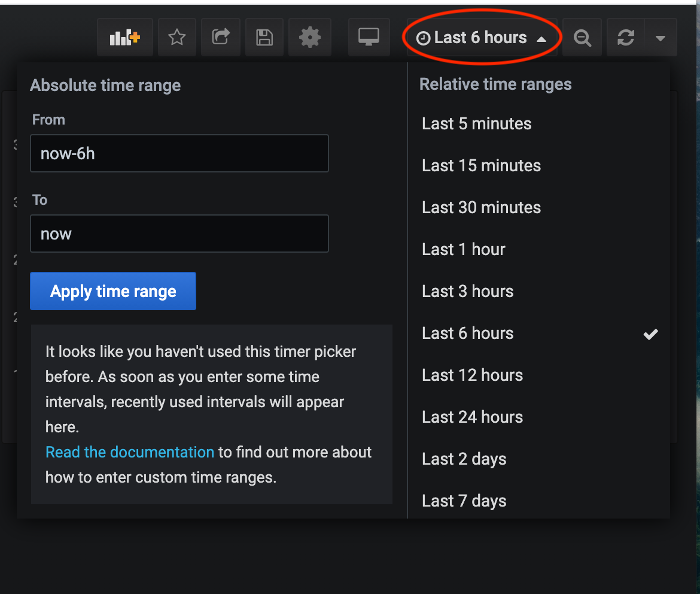Screen dimensions: 700x594
Task: Choose Last 15 minutes option
Action: 481,166
